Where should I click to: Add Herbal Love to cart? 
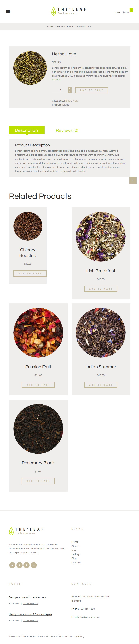(x=92, y=90)
